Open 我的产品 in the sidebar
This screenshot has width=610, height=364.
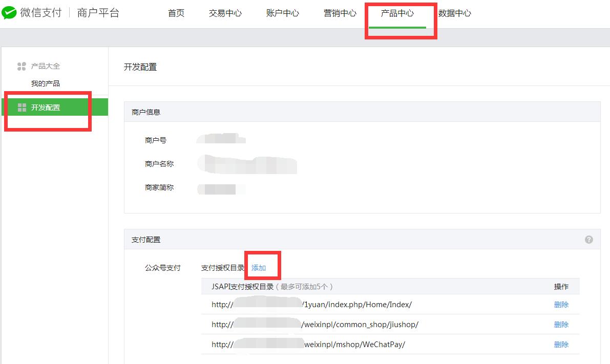click(x=46, y=83)
